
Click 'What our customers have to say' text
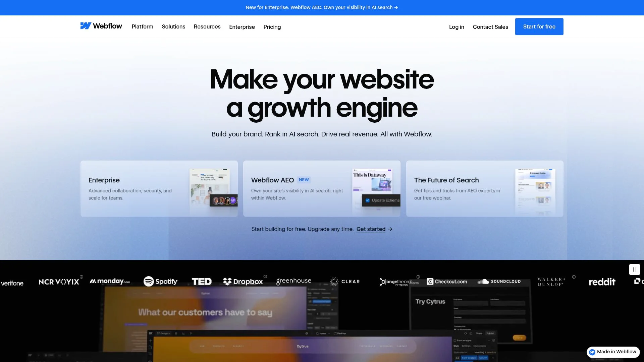pos(205,312)
